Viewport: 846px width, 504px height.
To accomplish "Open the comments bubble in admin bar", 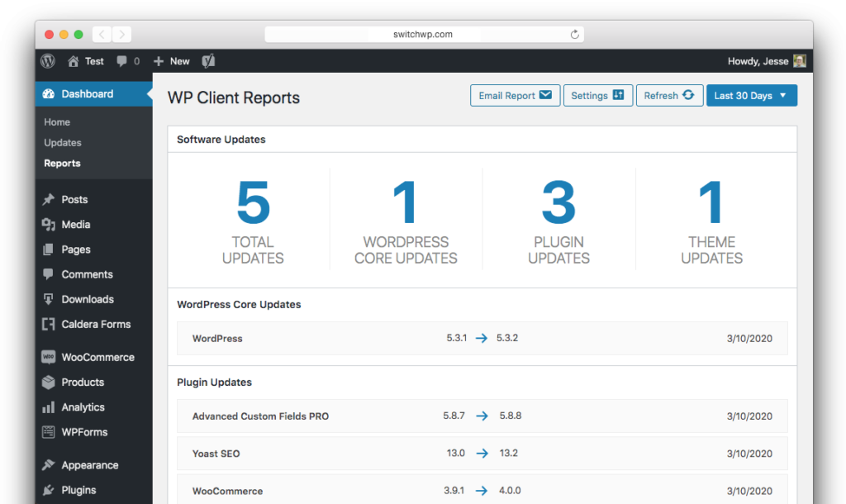I will pos(122,61).
